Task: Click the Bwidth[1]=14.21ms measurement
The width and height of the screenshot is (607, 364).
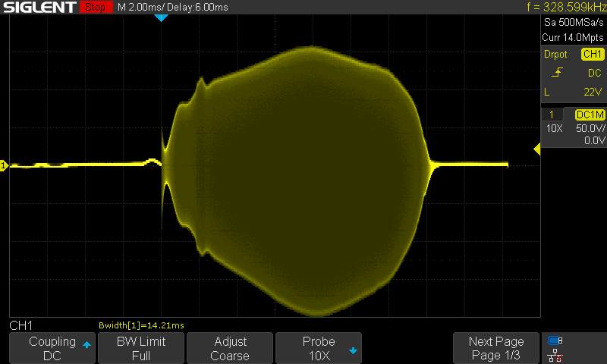Action: pos(141,325)
